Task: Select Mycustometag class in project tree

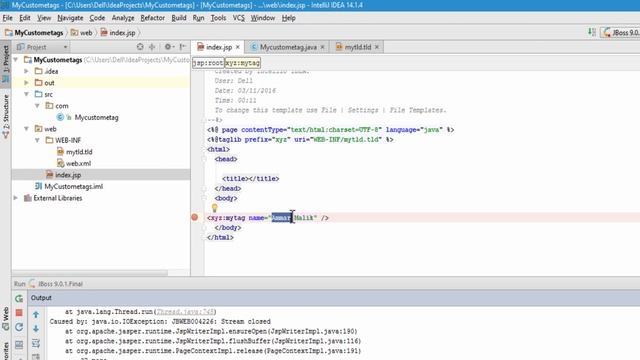Action: [96, 118]
